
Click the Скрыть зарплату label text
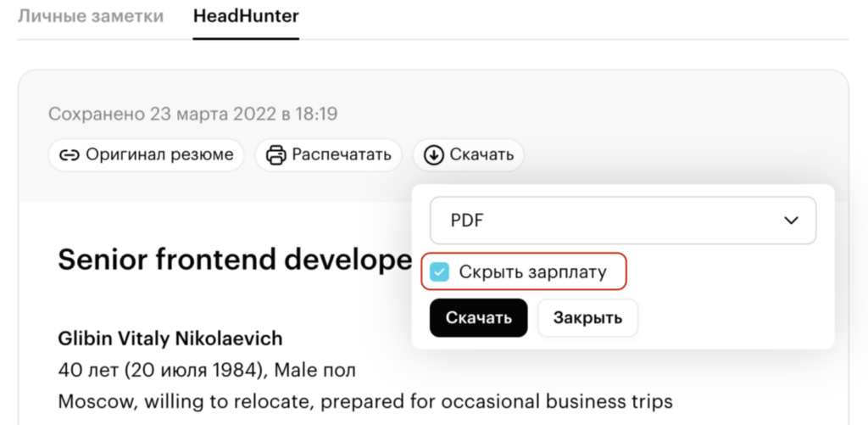pos(532,272)
